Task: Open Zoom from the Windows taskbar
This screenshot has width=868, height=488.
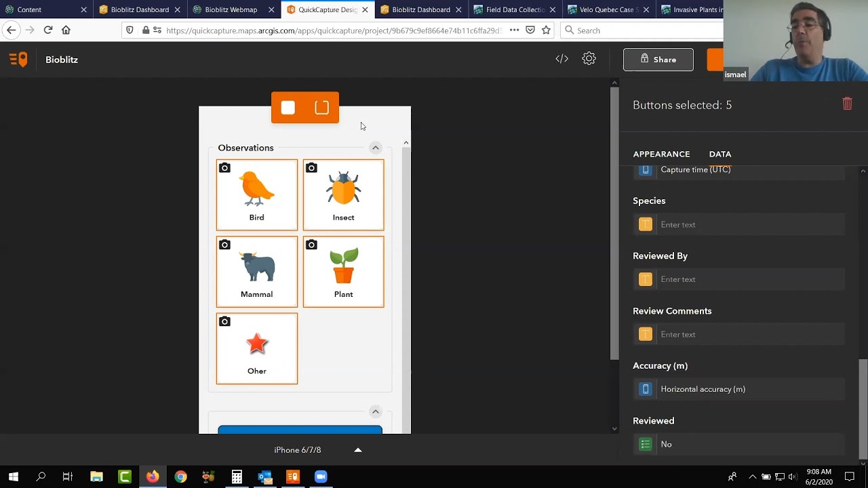Action: click(x=321, y=476)
